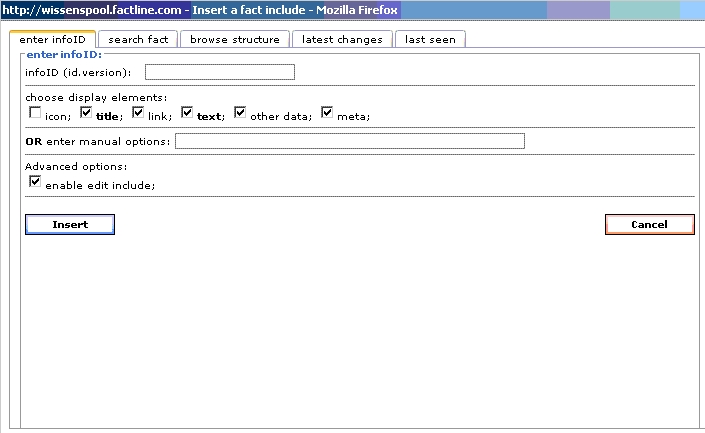The image size is (705, 433).
Task: Uncheck the text display checkbox
Action: [x=187, y=114]
